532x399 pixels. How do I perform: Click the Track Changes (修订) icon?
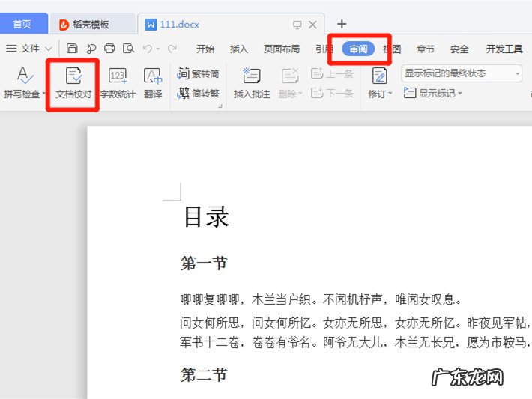(379, 76)
